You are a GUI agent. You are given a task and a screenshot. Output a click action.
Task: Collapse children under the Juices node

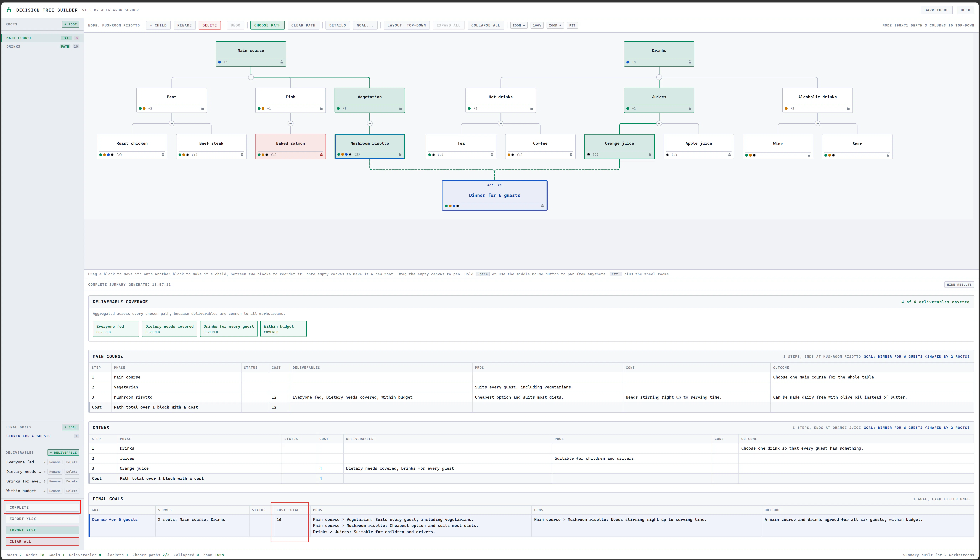pos(659,123)
